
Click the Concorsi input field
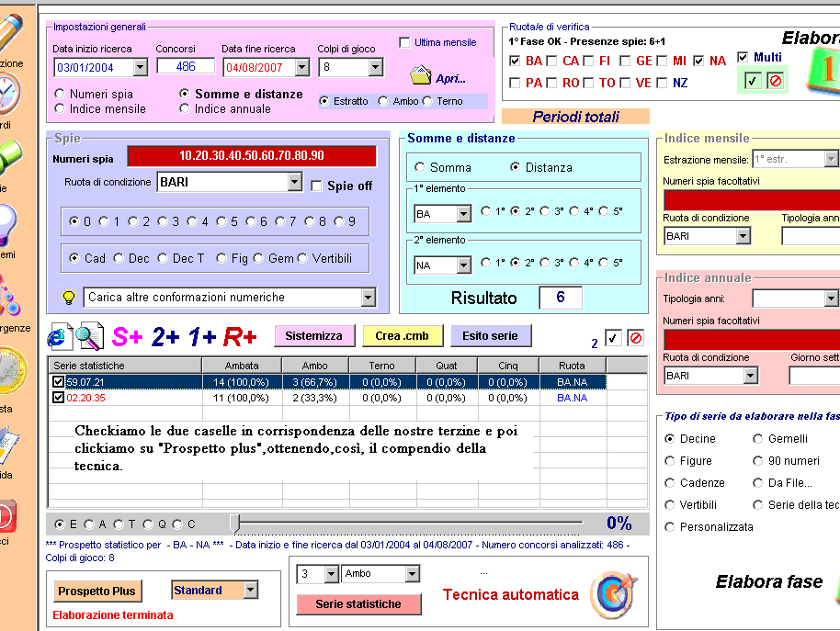[x=186, y=67]
